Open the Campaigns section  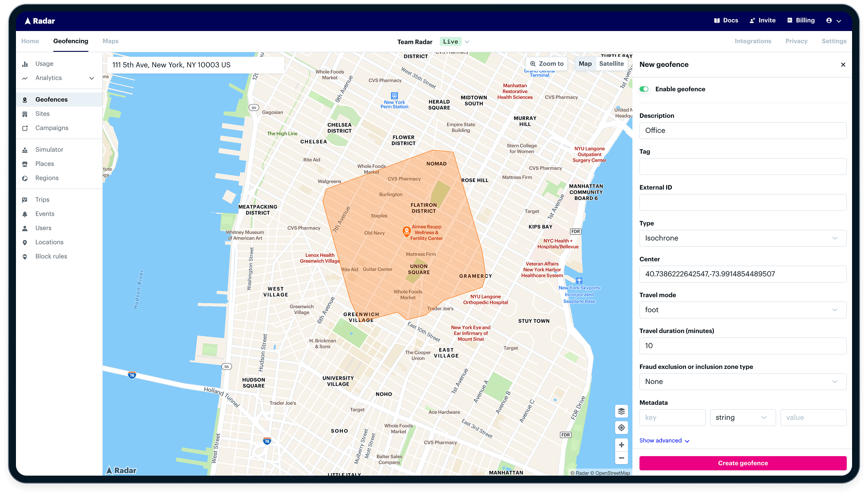[51, 128]
